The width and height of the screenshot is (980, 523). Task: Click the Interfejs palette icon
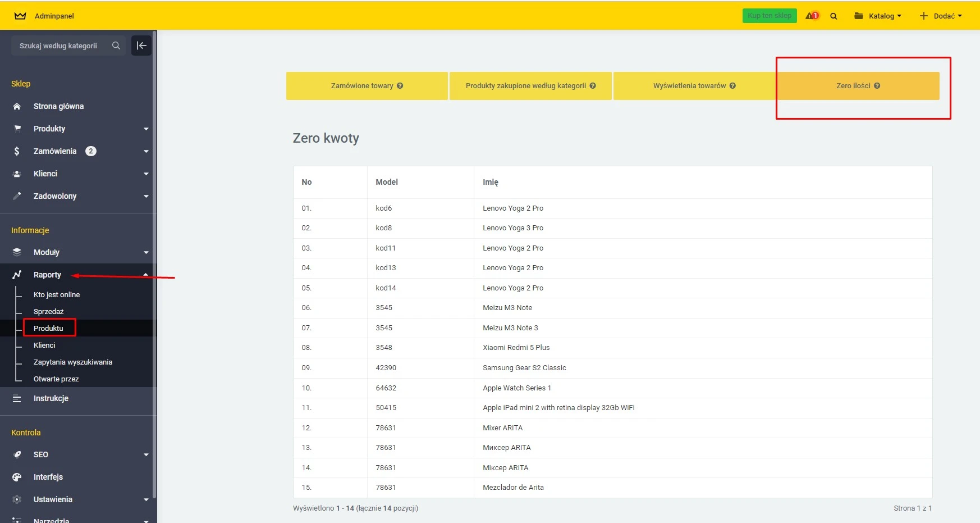click(17, 477)
